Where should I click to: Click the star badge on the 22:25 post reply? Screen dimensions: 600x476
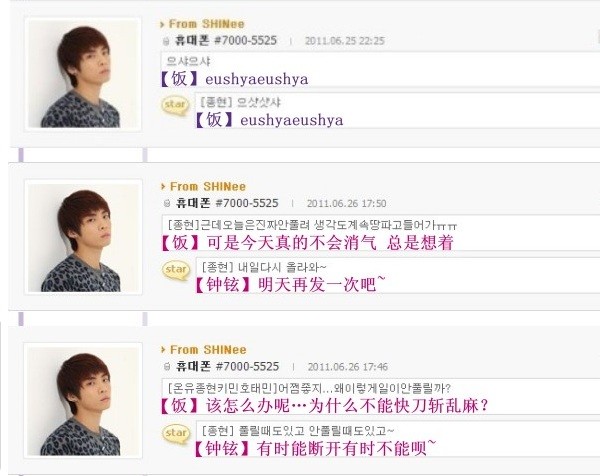(x=175, y=105)
